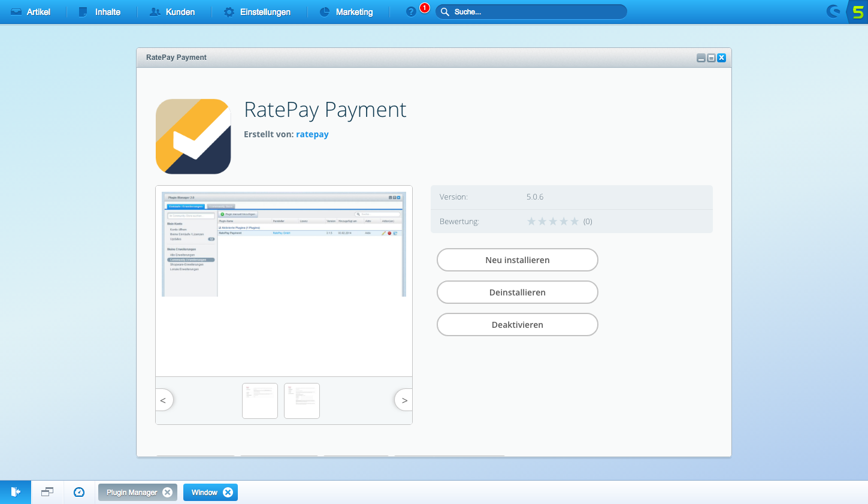Close the RatePay Payment window

click(721, 58)
